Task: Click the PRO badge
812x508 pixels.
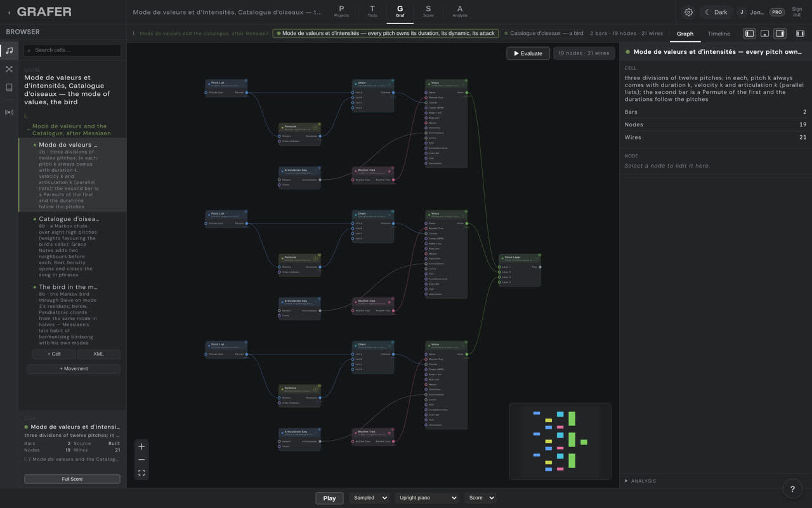Action: [776, 12]
